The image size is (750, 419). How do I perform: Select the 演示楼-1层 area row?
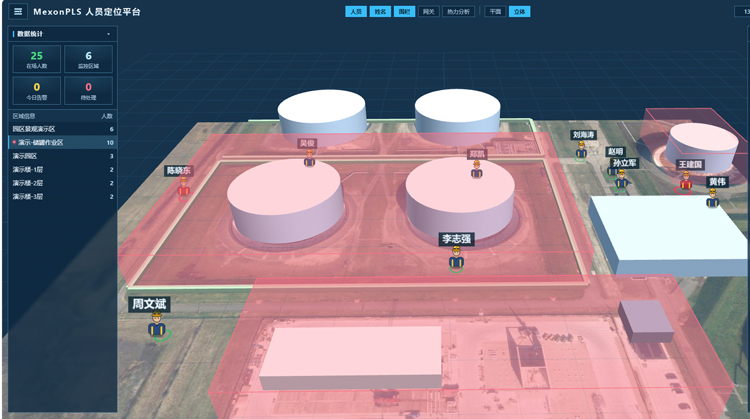(63, 169)
